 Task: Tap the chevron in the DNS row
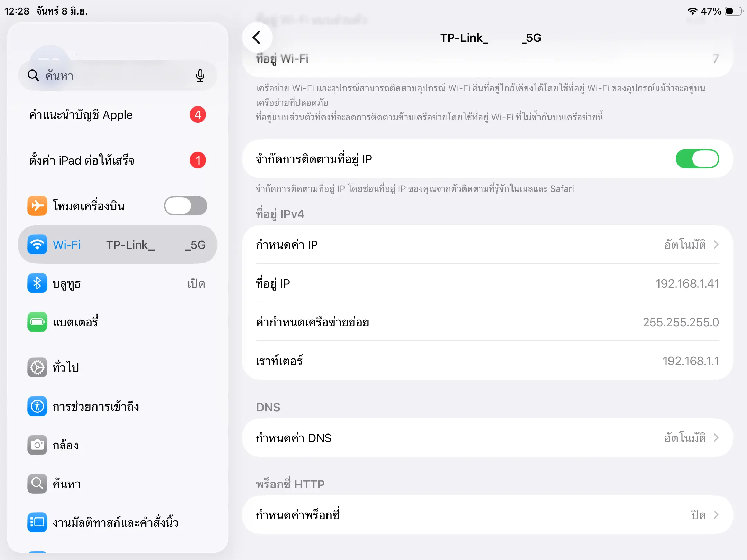716,438
